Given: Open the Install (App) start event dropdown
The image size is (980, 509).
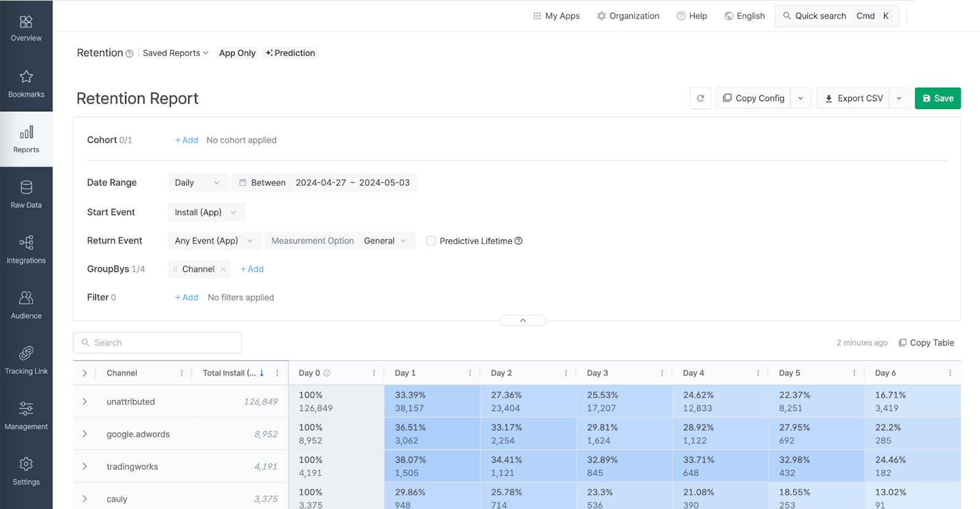Looking at the screenshot, I should click(x=206, y=213).
